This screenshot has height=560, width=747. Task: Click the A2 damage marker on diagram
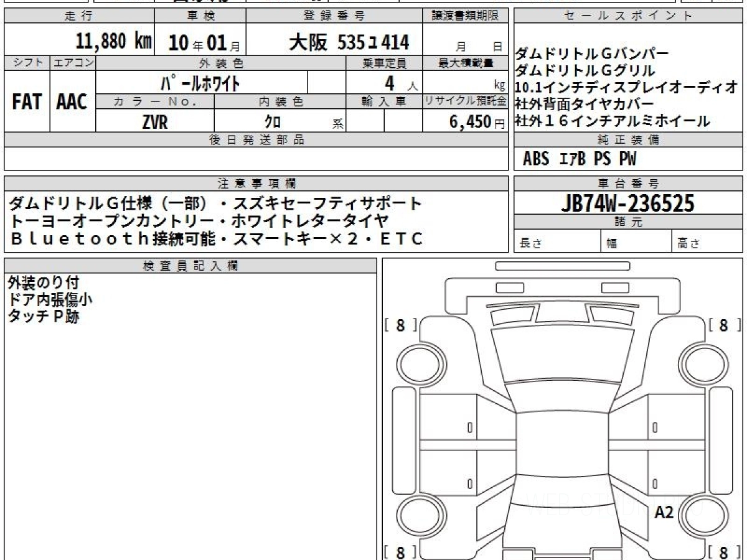coord(664,513)
